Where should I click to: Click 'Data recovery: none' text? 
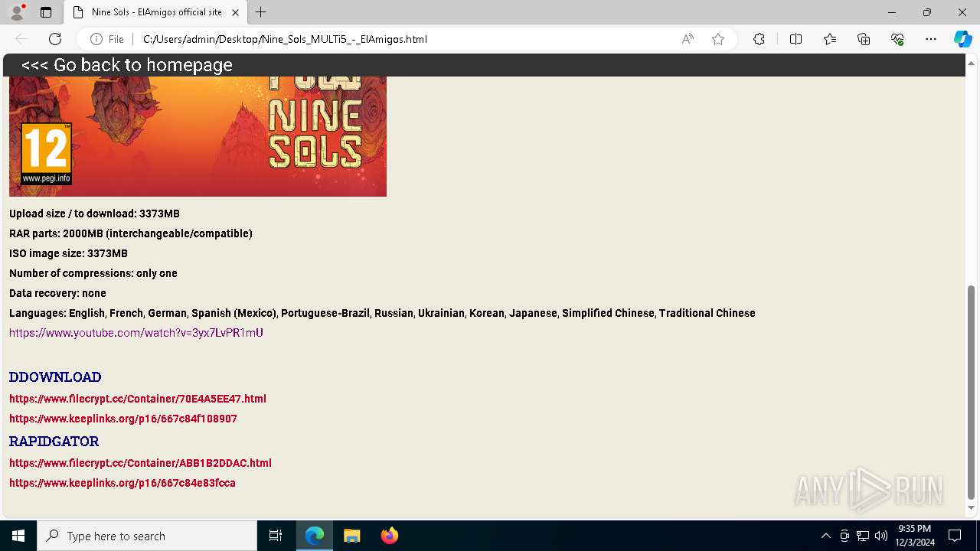(57, 293)
